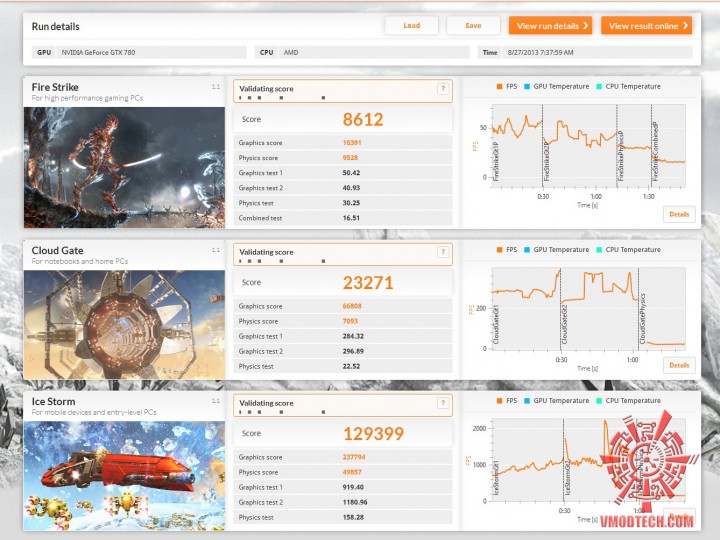Select Fire Strike Physics score 9528
This screenshot has width=720, height=540.
350,158
